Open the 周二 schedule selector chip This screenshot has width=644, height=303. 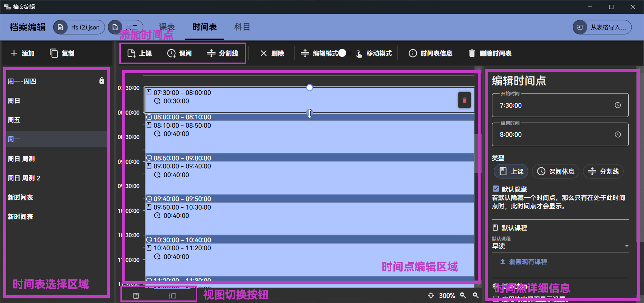pyautogui.click(x=126, y=27)
